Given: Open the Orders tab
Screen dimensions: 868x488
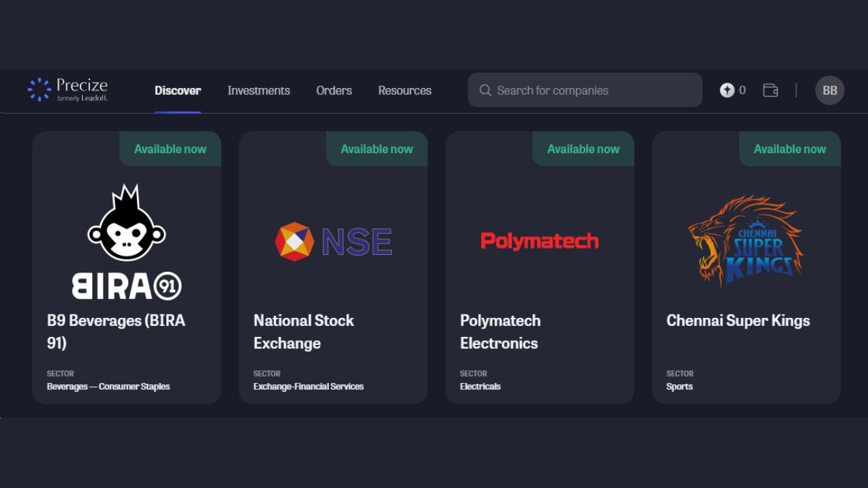Looking at the screenshot, I should pyautogui.click(x=334, y=90).
